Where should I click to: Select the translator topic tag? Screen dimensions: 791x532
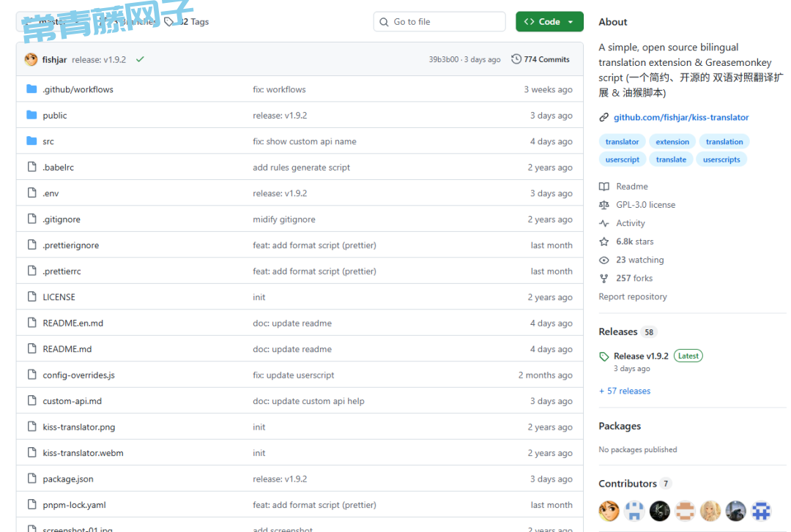[x=622, y=142]
